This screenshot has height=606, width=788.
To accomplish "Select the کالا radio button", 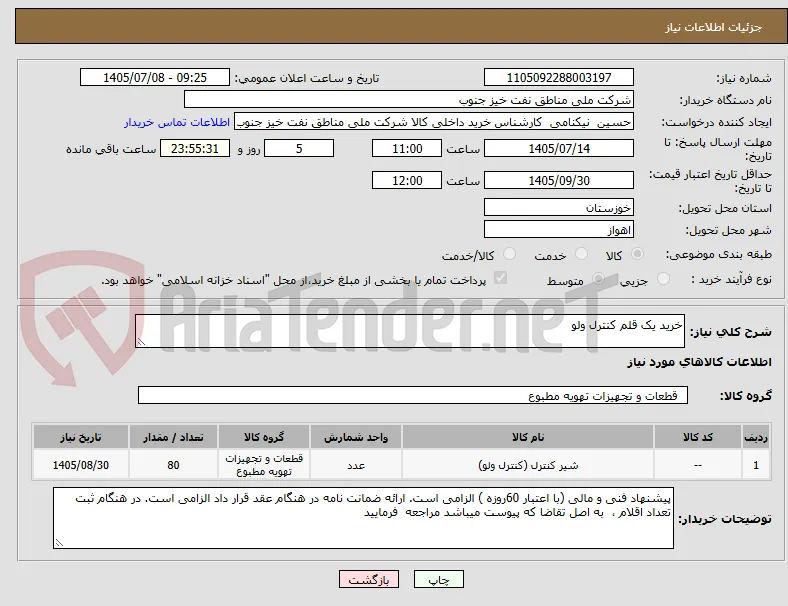I will [x=637, y=254].
